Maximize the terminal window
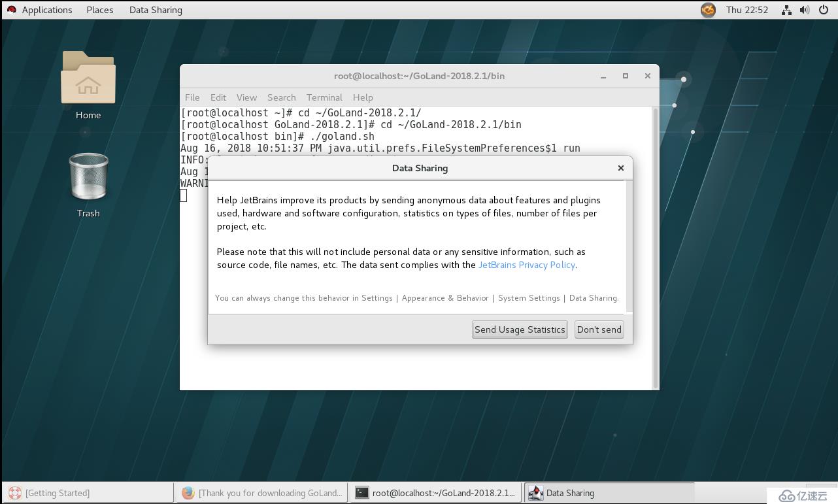This screenshot has height=504, width=838. 625,76
